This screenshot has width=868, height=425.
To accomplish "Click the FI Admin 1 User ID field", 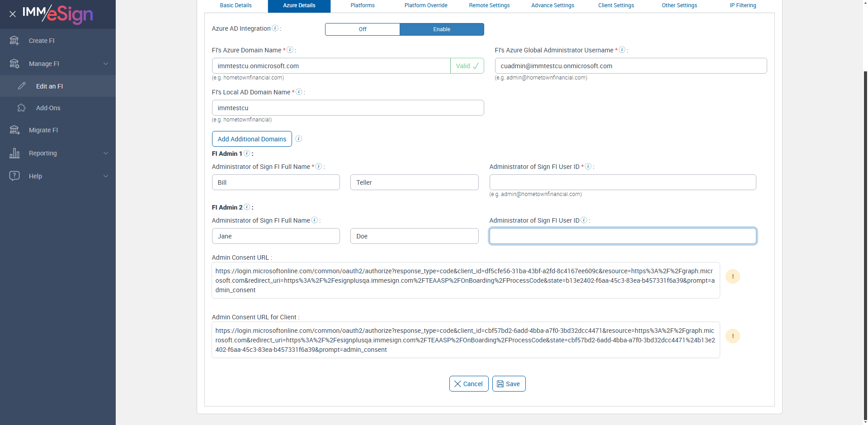I will click(623, 182).
